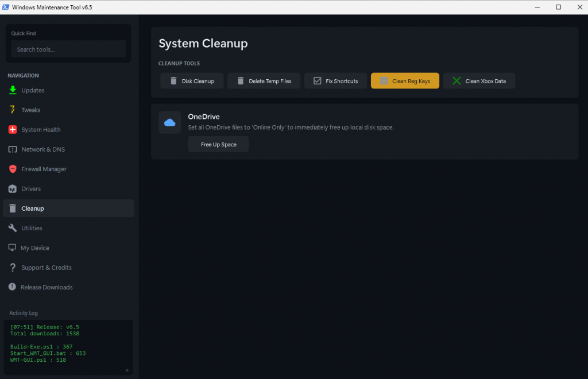
Task: Click the CLEANUP TOOLS label
Action: point(179,63)
